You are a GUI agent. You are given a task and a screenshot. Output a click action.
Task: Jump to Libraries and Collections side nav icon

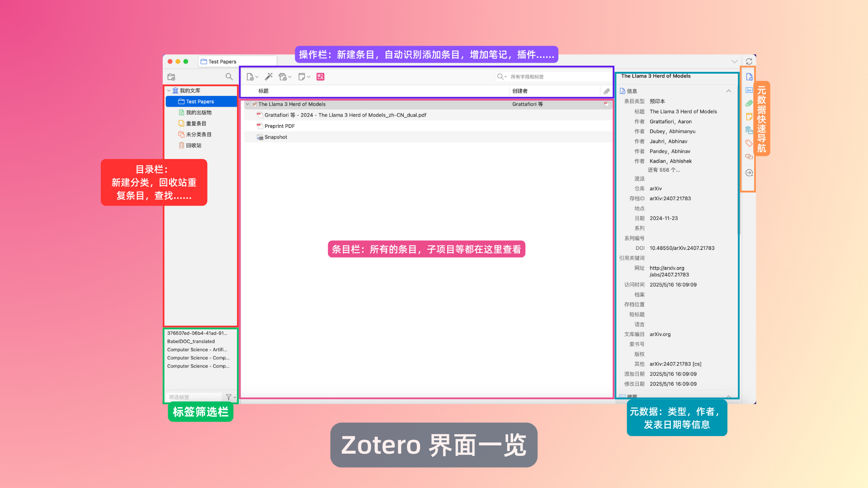point(749,130)
